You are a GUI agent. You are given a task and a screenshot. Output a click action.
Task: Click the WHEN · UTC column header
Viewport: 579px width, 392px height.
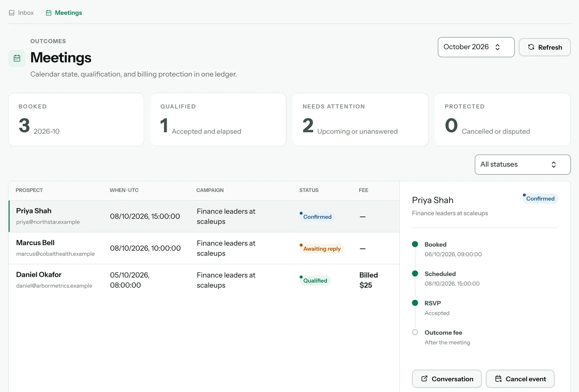click(124, 190)
